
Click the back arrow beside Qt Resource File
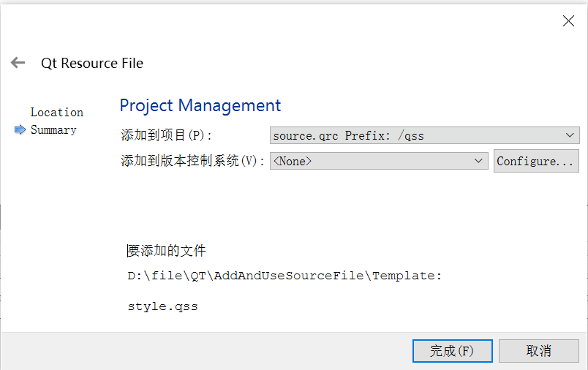pos(18,63)
